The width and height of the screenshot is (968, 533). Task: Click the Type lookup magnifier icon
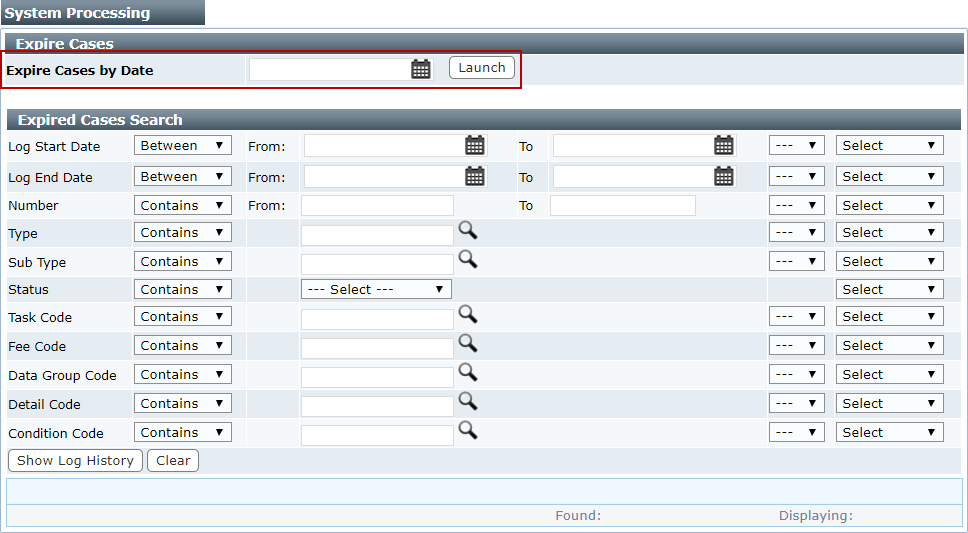(x=467, y=230)
